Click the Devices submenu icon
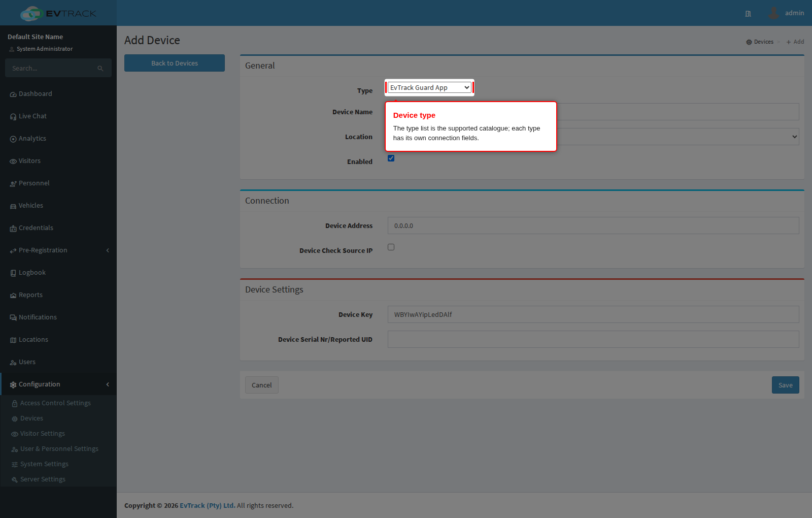 tap(15, 419)
